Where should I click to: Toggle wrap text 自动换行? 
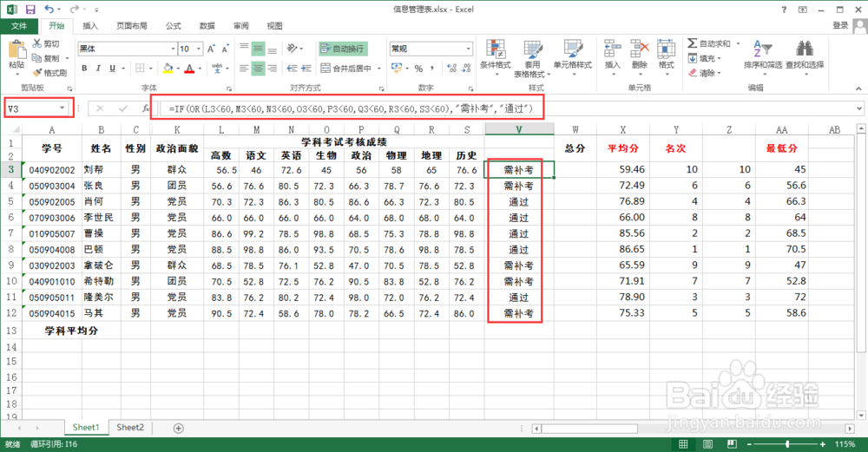click(343, 49)
